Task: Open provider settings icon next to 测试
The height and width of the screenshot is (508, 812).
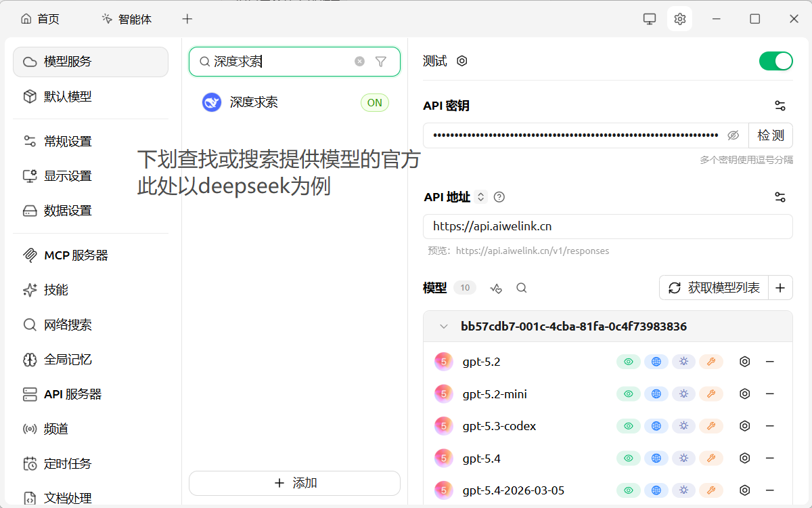Action: tap(462, 61)
